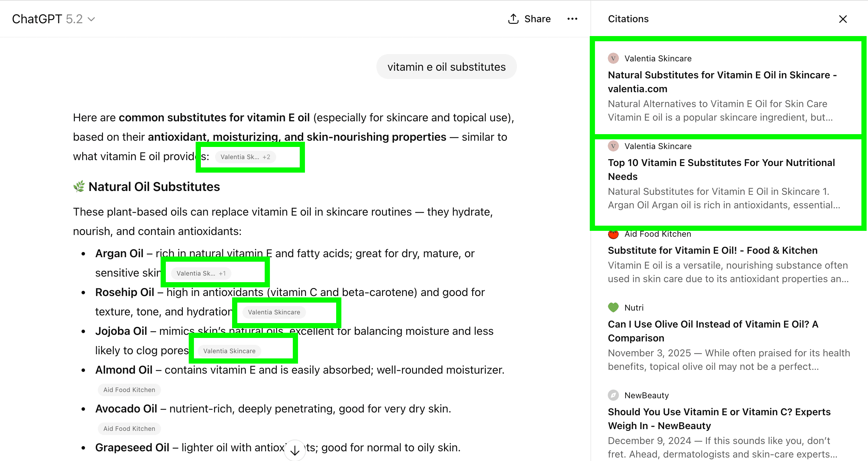The height and width of the screenshot is (461, 868).
Task: Open the Top 10 Vitamin E Substitutes citation
Action: click(721, 169)
